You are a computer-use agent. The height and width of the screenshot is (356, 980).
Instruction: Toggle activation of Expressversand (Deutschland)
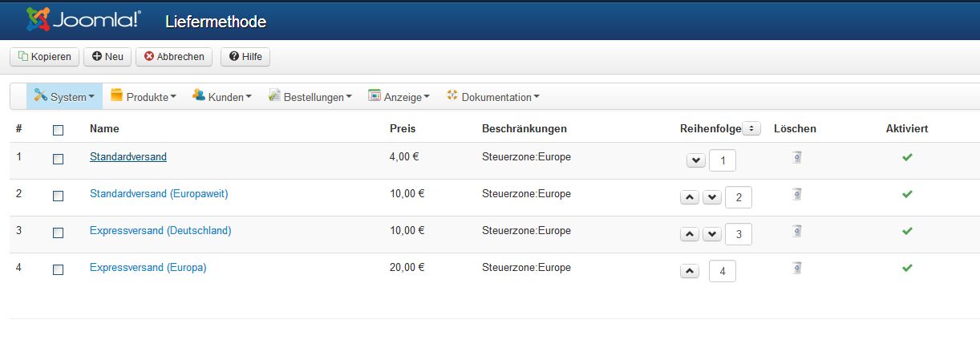[907, 231]
